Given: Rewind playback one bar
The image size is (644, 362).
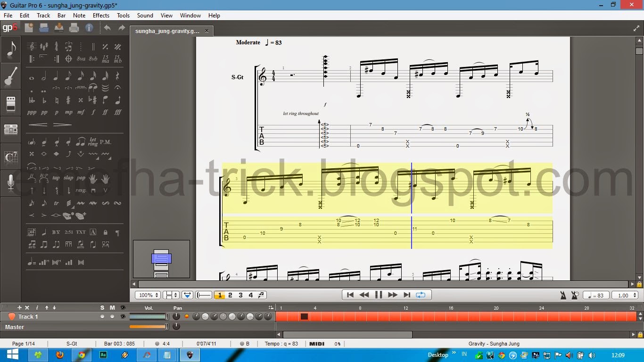Looking at the screenshot, I should point(364,295).
